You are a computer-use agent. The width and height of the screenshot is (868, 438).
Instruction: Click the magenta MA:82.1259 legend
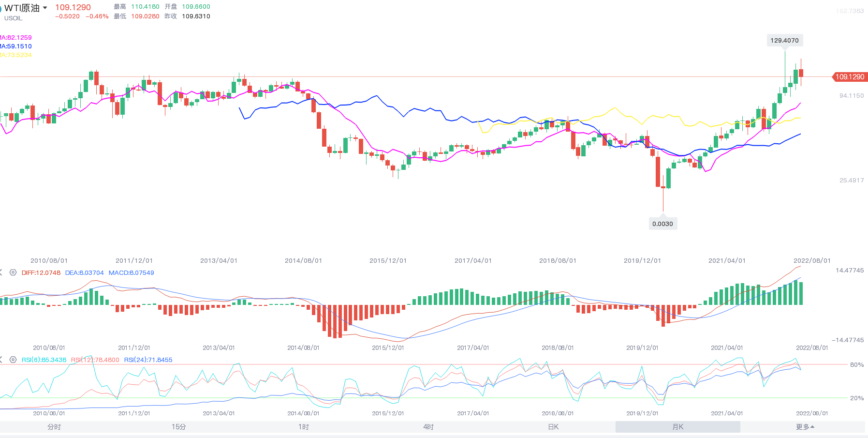(x=16, y=37)
